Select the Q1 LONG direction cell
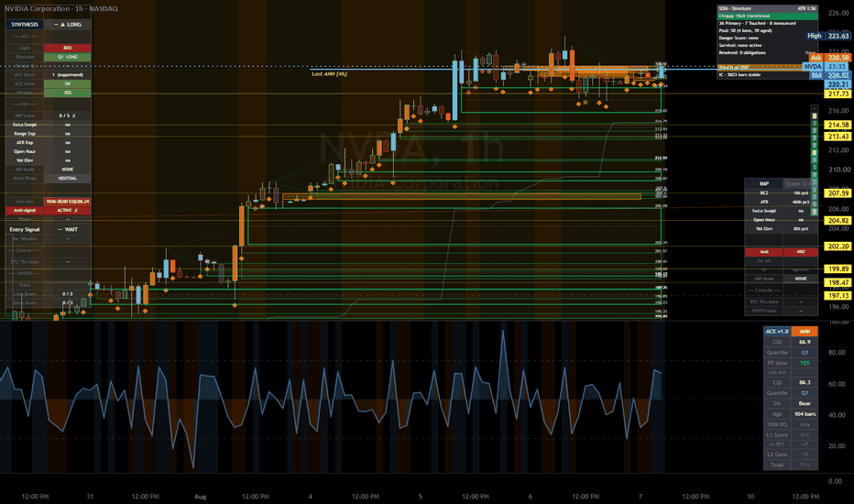The height and width of the screenshot is (504, 854). [x=68, y=57]
